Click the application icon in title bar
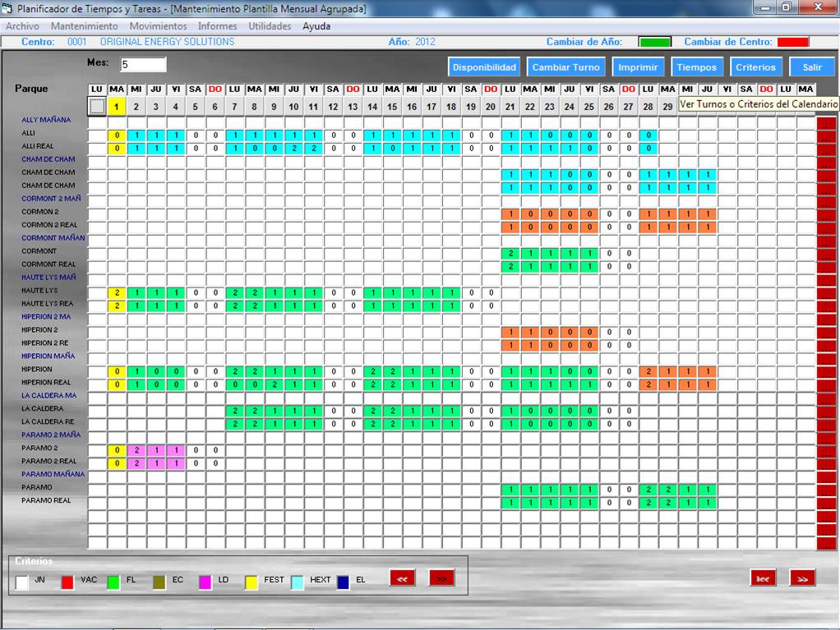Image resolution: width=840 pixels, height=630 pixels. (x=7, y=8)
